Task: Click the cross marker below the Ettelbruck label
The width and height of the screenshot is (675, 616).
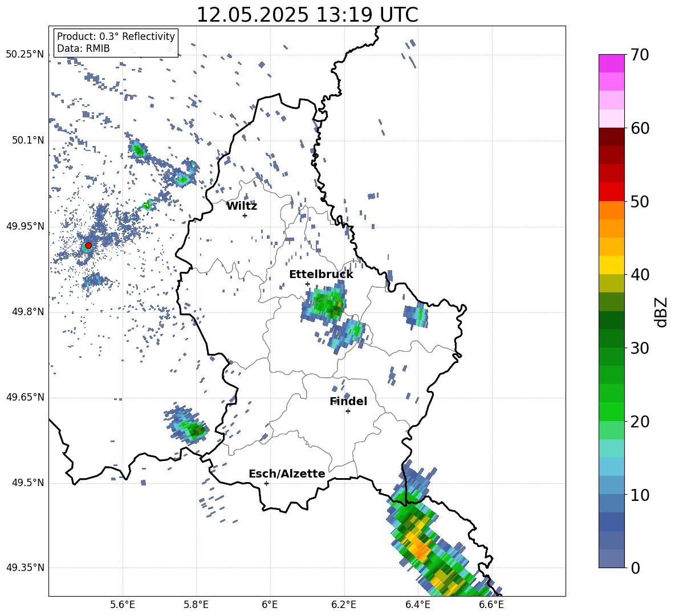Action: click(x=307, y=284)
